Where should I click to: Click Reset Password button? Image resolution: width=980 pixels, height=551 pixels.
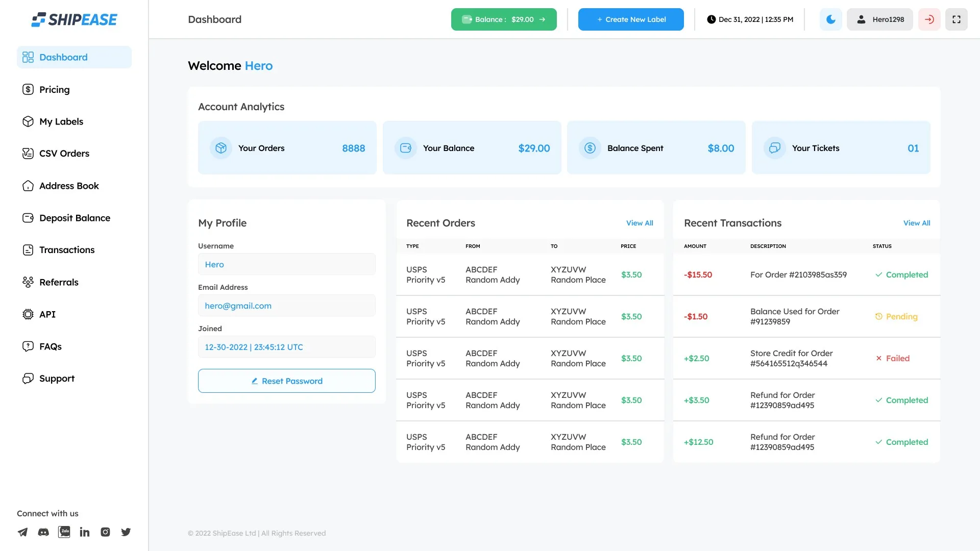point(286,381)
